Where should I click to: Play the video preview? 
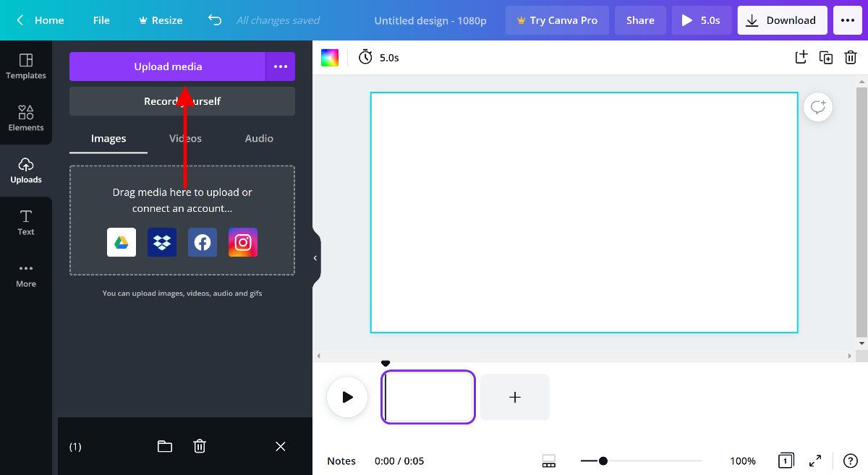click(347, 397)
